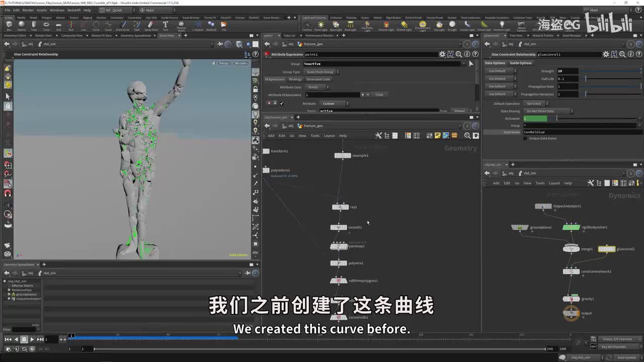
Task: Select the Draw Curve shelf tool
Action: (122, 25)
